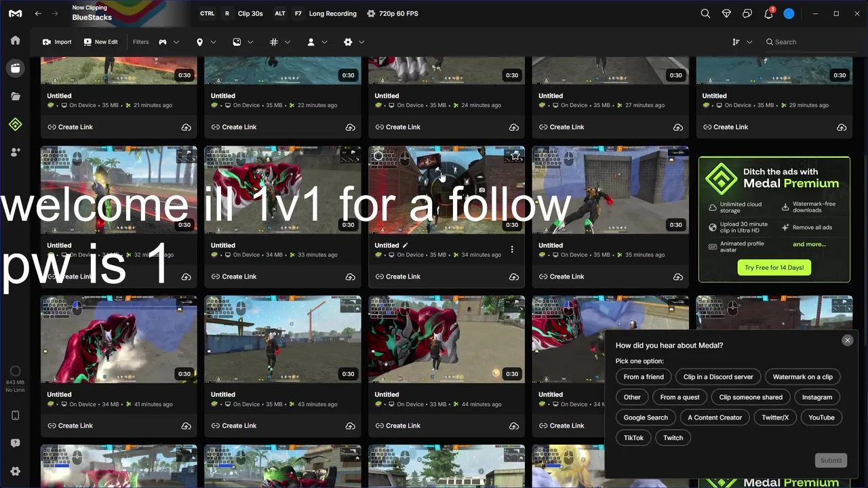
Task: Open the profile avatar in the top bar
Action: click(x=789, y=14)
